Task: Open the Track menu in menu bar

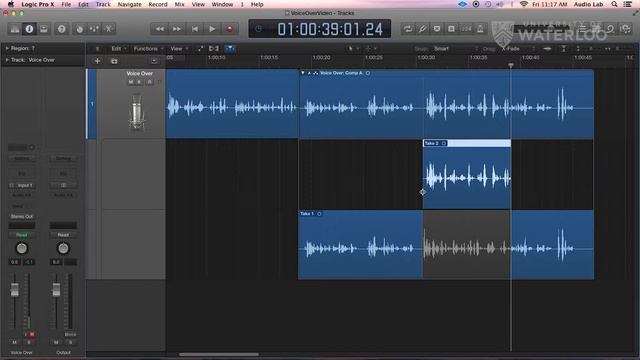Action: tap(103, 4)
